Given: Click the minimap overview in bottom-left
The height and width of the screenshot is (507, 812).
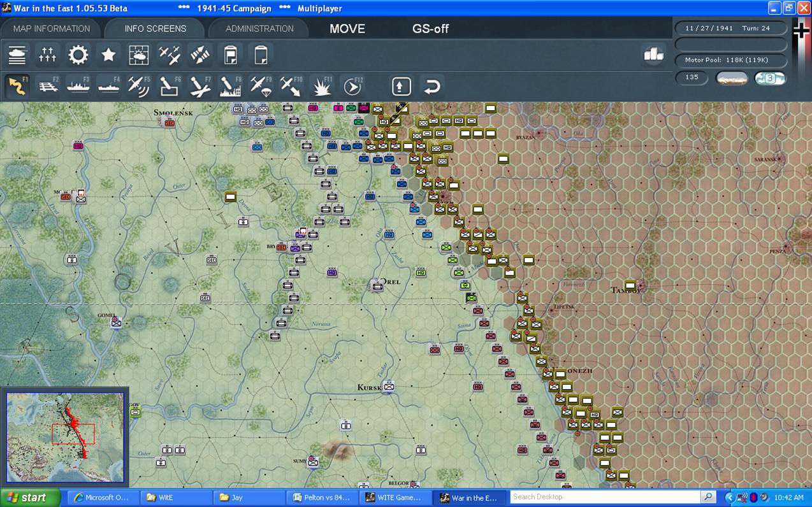Looking at the screenshot, I should 65,436.
